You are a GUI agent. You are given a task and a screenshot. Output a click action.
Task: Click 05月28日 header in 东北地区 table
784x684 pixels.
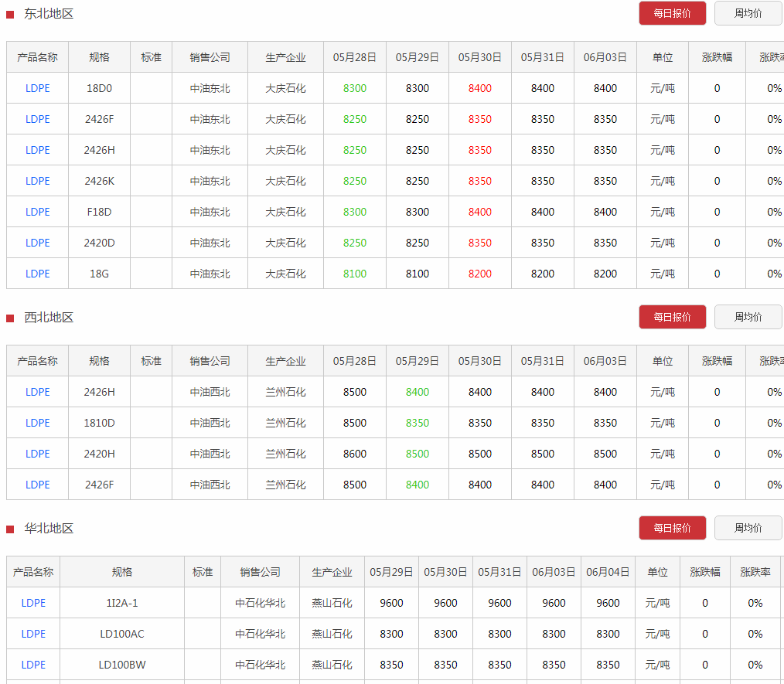click(x=355, y=57)
